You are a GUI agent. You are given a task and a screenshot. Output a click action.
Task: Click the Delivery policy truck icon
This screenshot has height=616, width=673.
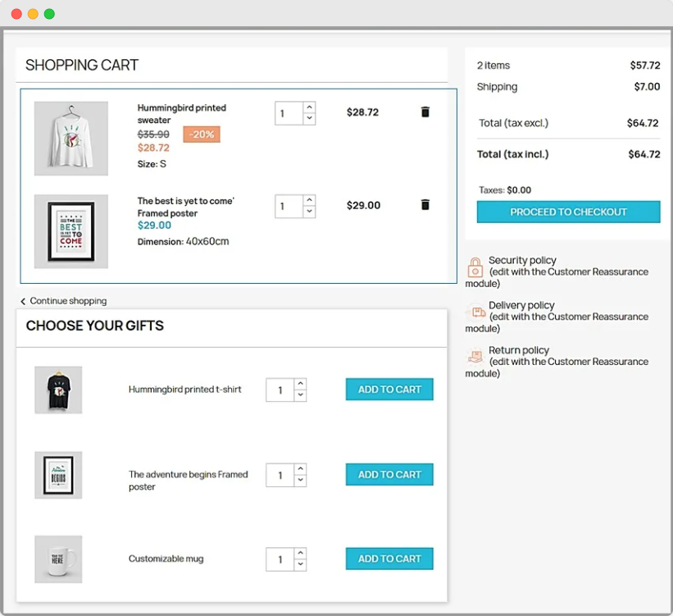(475, 312)
